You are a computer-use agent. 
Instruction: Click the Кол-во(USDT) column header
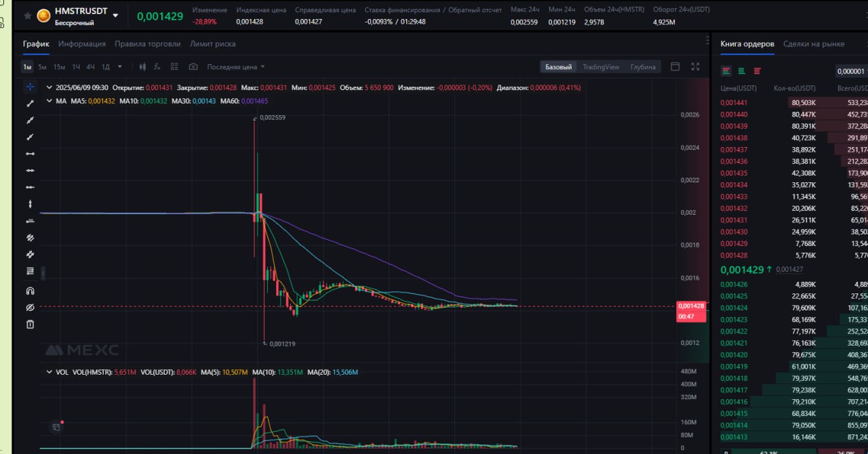tap(795, 88)
